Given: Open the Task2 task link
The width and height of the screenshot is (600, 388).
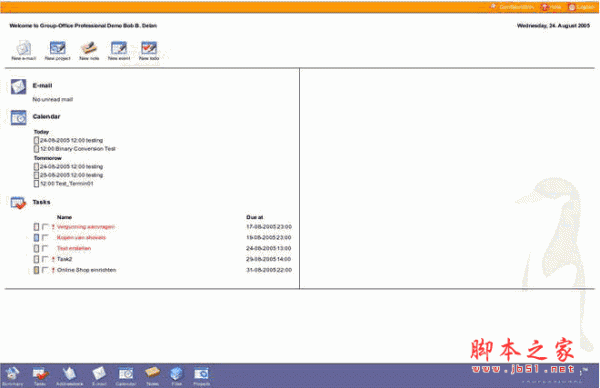Looking at the screenshot, I should 64,259.
